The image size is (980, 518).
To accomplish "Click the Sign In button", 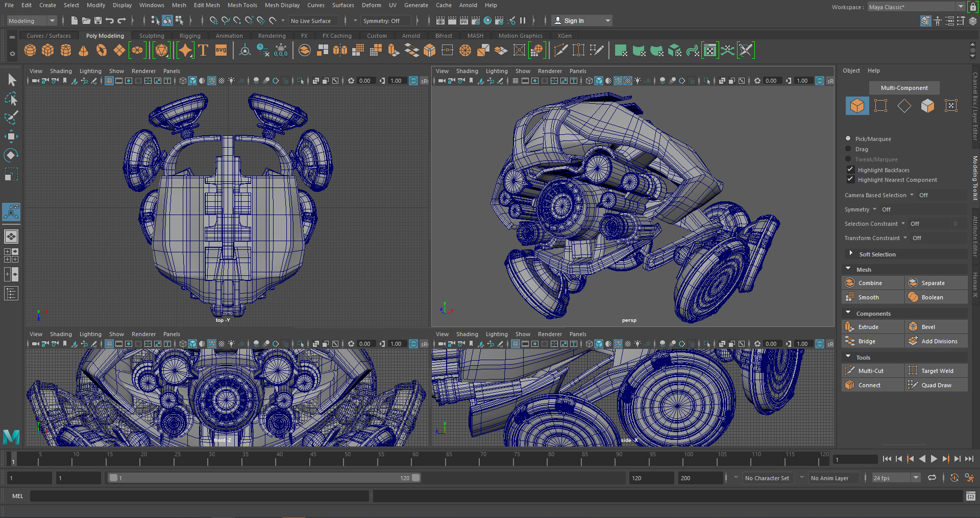I will pyautogui.click(x=574, y=21).
